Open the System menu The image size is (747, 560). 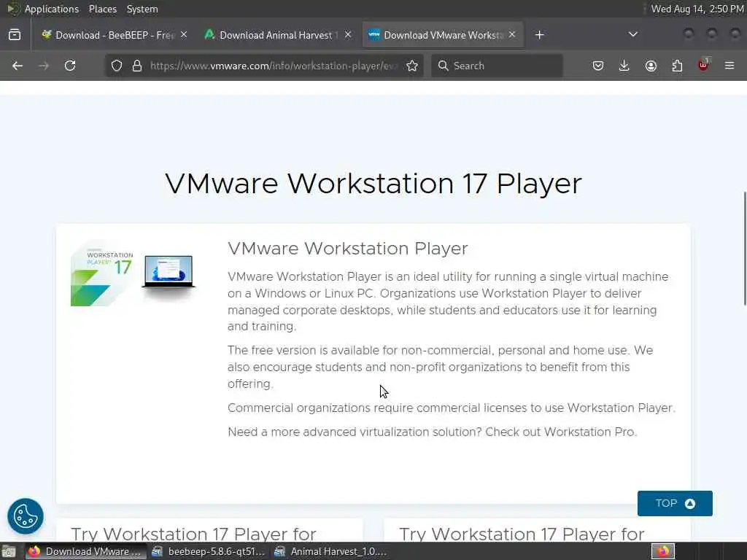142,9
